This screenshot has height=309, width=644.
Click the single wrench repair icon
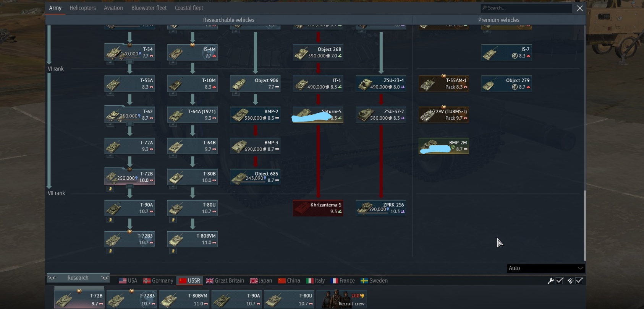tap(550, 281)
